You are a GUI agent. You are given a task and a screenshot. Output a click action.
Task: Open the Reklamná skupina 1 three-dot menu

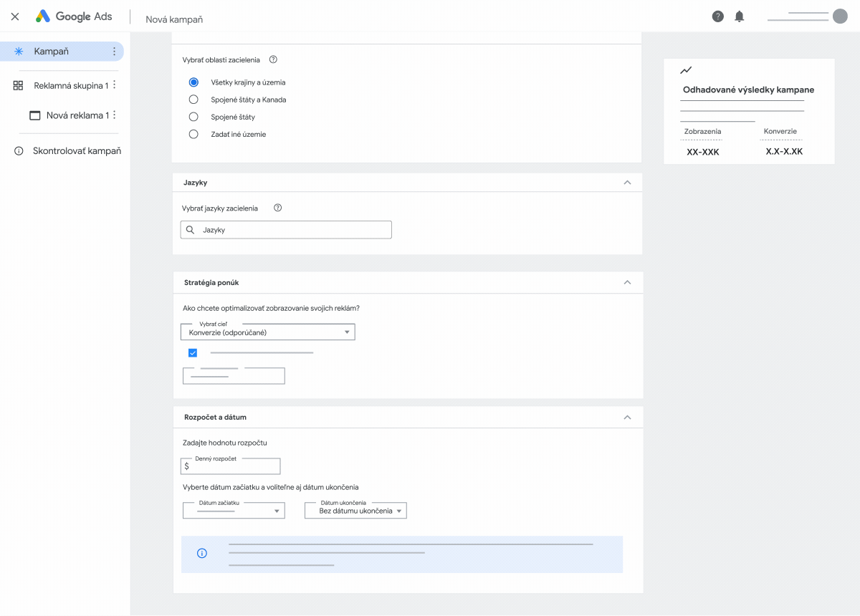point(114,85)
